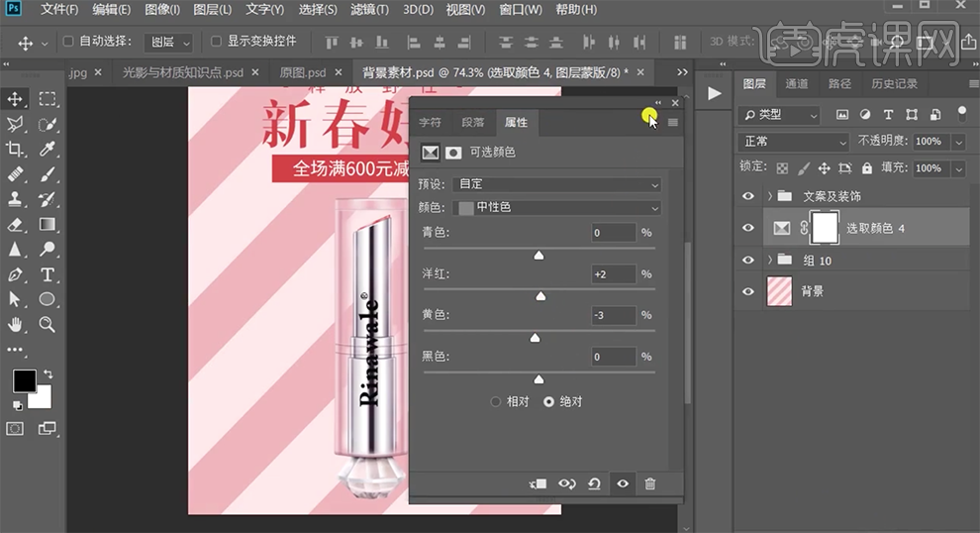Open the Fill (填充) dropdown arrow

tap(959, 168)
